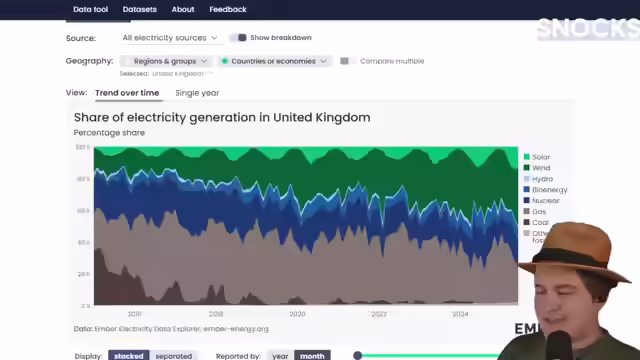640x360 pixels.
Task: Expand the Regions & groups dropdown
Action: 166,61
